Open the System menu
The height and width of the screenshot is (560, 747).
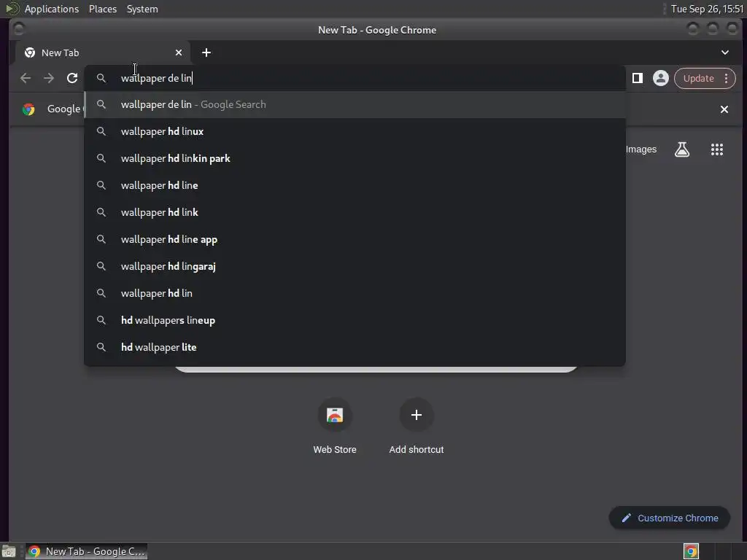coord(142,9)
